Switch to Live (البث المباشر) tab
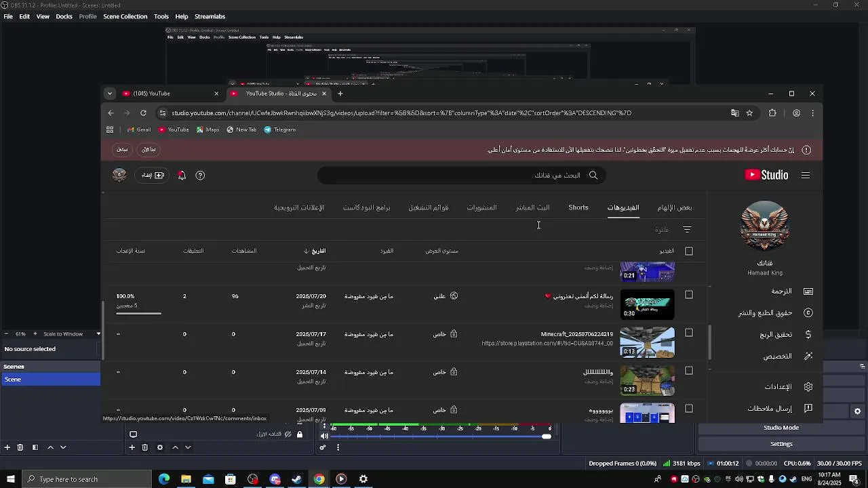Viewport: 868px width, 488px height. pos(532,207)
